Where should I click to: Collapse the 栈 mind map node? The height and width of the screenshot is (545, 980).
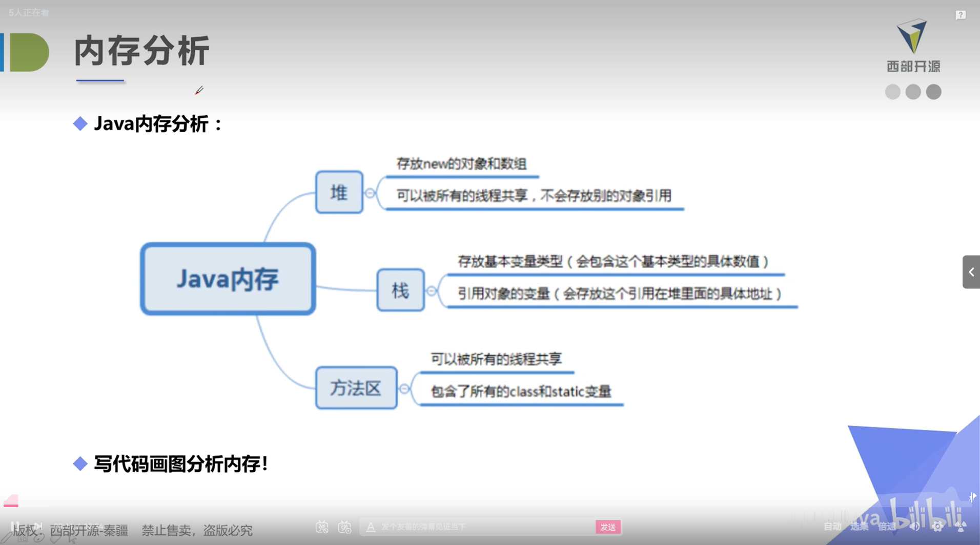click(x=432, y=291)
